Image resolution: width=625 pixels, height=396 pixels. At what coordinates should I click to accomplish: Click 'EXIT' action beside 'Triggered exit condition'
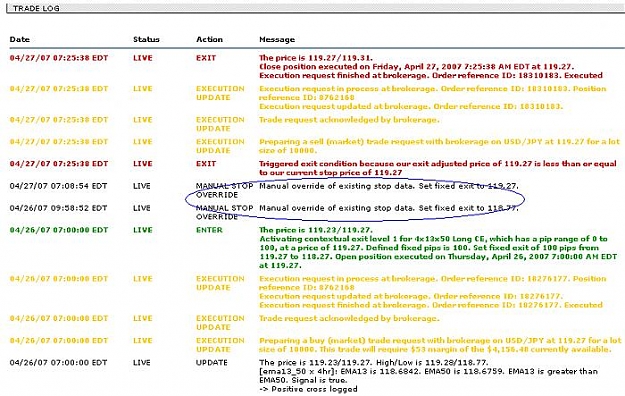[x=206, y=164]
